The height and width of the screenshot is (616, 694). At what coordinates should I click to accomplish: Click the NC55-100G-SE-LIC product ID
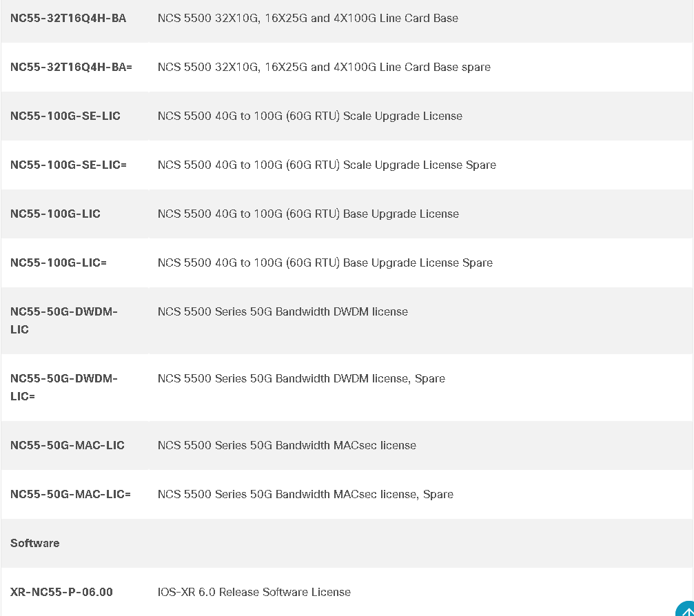[65, 116]
